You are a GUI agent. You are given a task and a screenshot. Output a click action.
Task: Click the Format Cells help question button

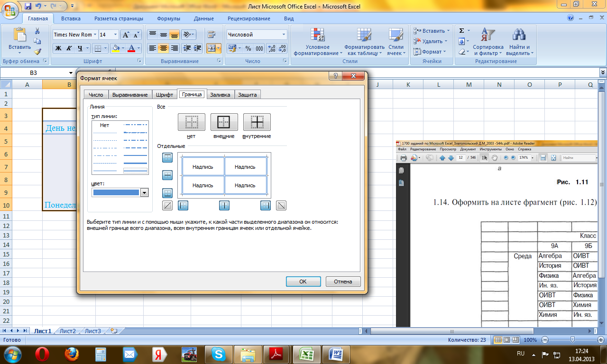(335, 76)
